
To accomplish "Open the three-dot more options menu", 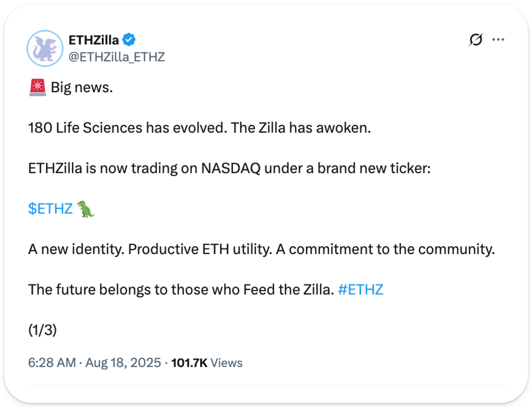I will tap(498, 40).
